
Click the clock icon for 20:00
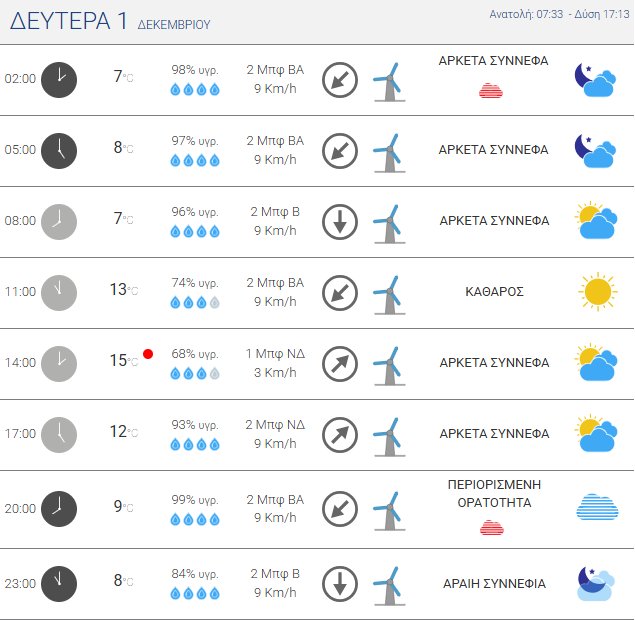pos(59,508)
